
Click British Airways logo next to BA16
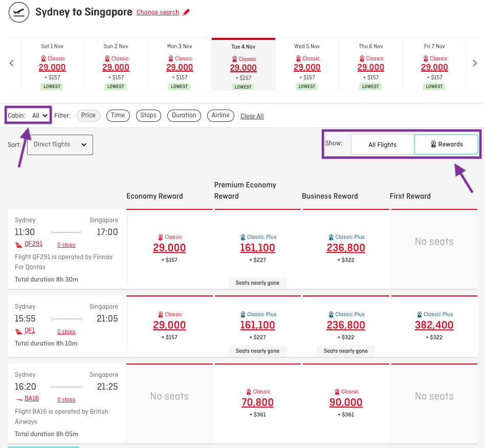[18, 400]
